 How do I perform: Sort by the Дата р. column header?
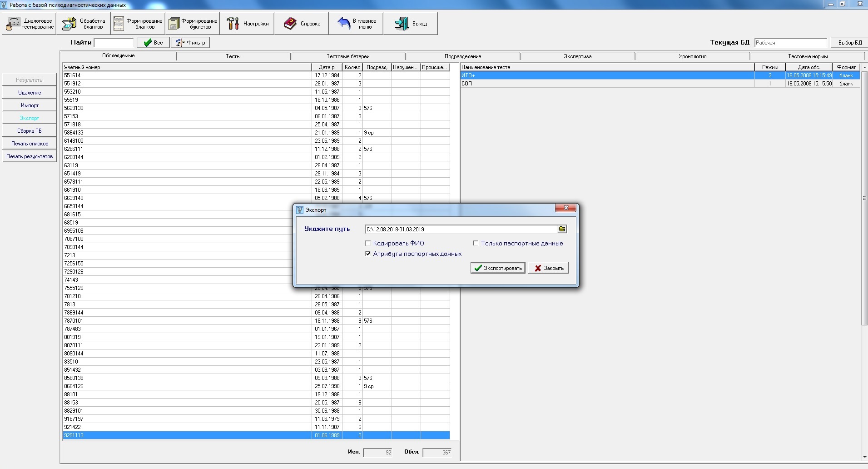point(327,67)
